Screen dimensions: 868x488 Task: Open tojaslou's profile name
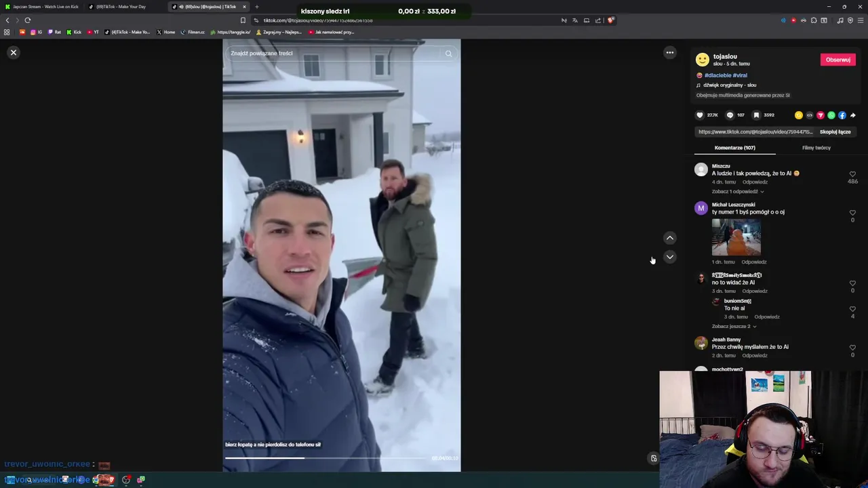725,56
